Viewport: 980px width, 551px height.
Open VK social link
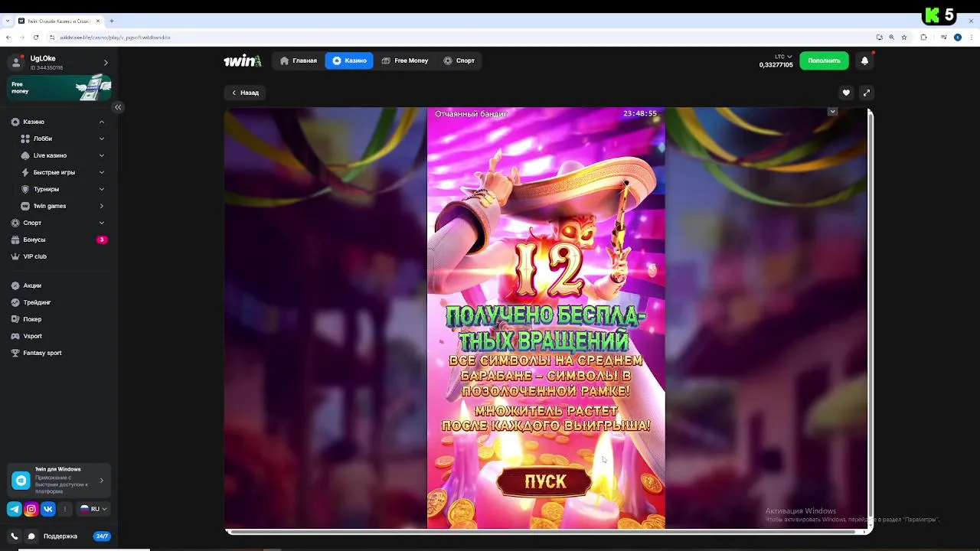(48, 509)
